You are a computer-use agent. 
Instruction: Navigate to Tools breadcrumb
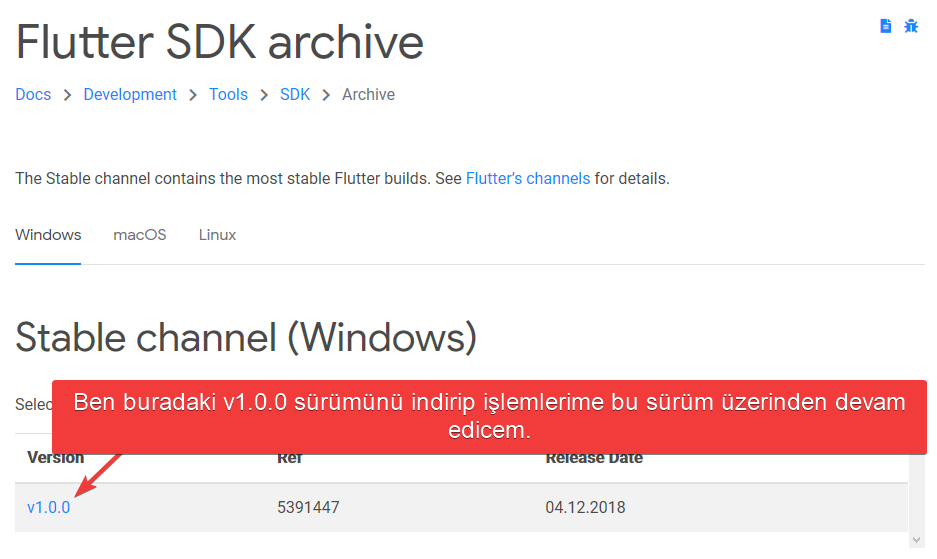tap(228, 94)
